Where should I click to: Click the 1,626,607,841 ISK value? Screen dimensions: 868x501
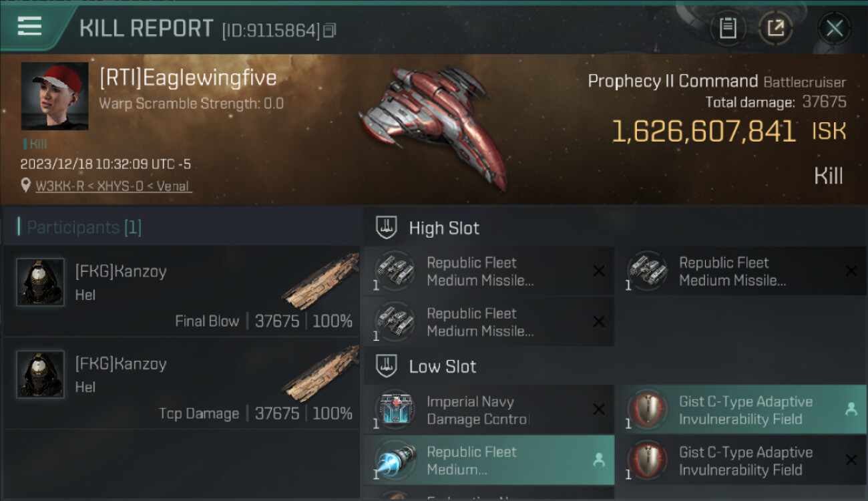[729, 132]
